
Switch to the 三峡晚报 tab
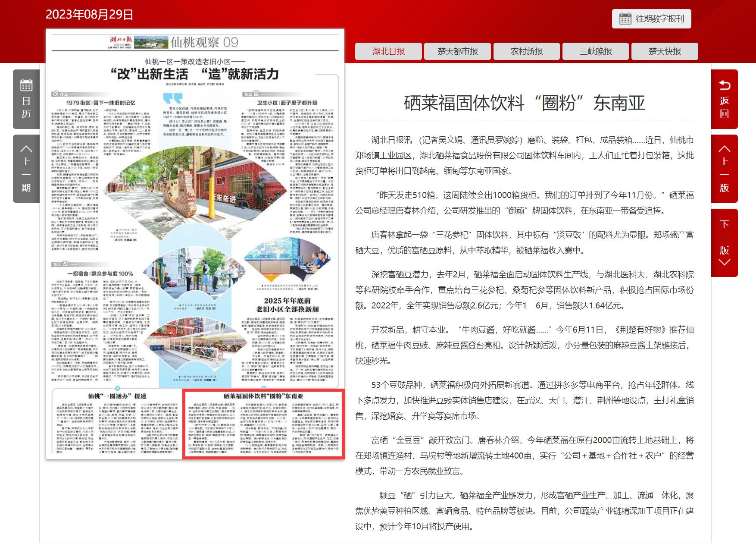(596, 51)
